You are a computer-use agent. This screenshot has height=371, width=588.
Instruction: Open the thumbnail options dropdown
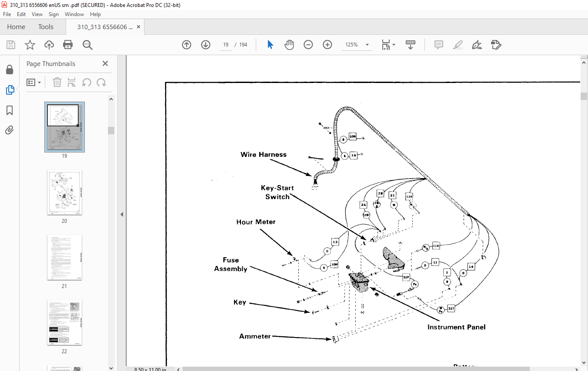point(34,82)
